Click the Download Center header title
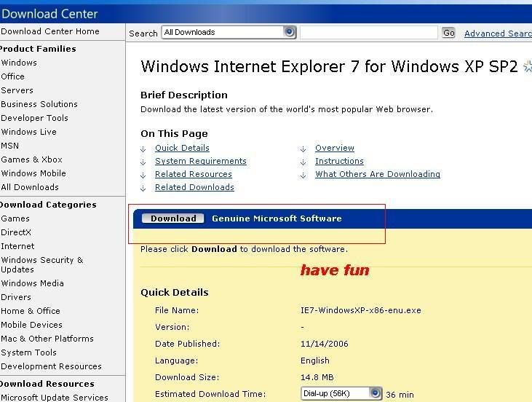The image size is (532, 402). click(49, 14)
